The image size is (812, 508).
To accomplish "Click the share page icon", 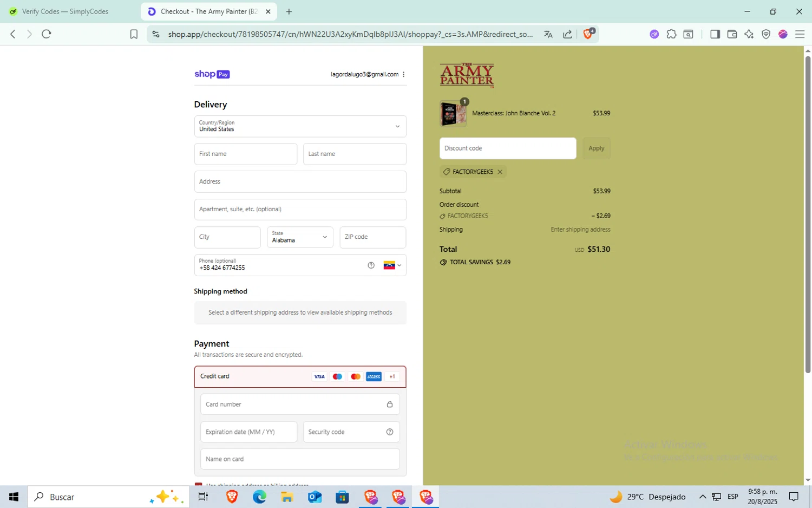I will [567, 34].
